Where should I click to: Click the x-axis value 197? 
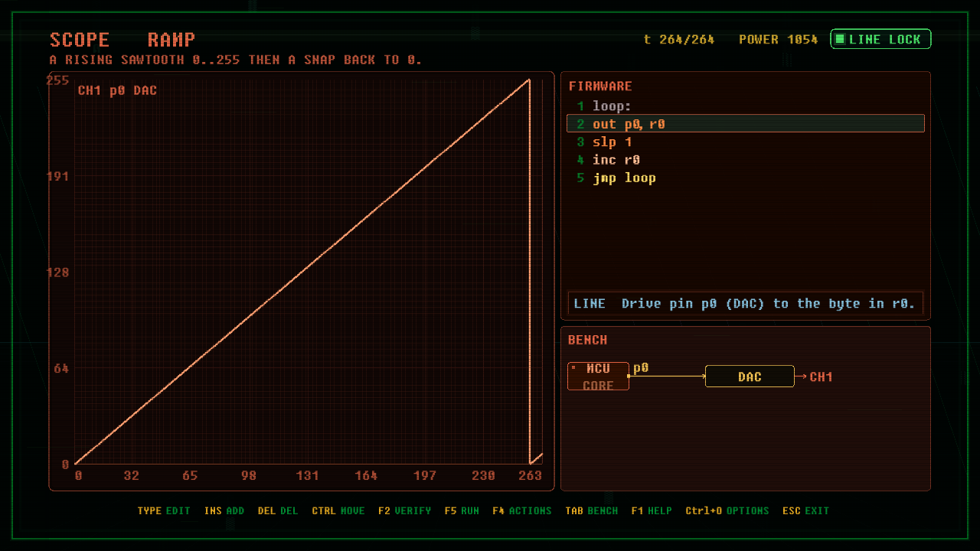point(425,476)
